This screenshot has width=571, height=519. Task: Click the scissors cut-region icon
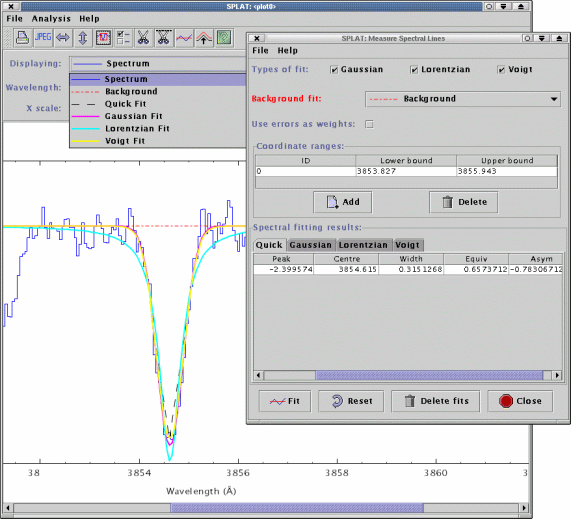[x=143, y=38]
